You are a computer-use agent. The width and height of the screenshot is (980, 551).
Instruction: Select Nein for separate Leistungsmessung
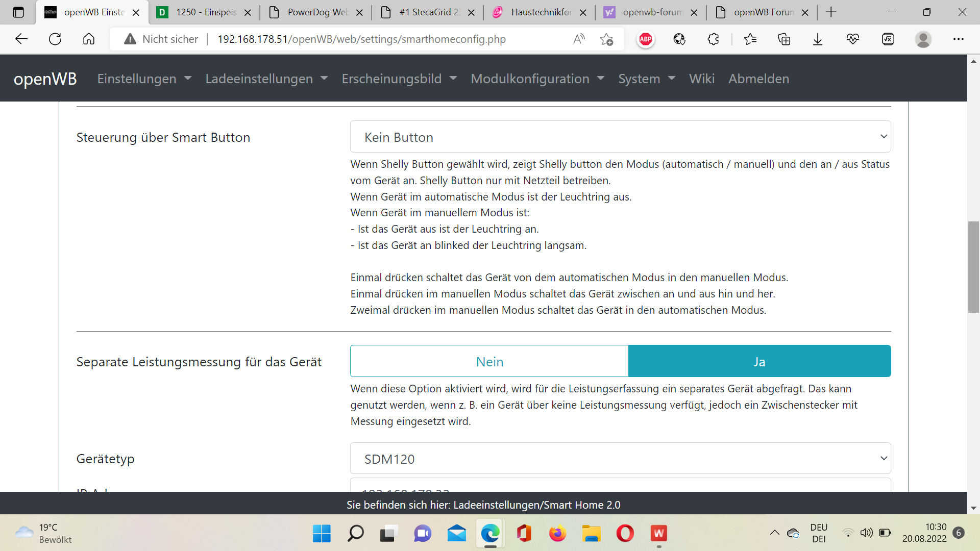[489, 362]
